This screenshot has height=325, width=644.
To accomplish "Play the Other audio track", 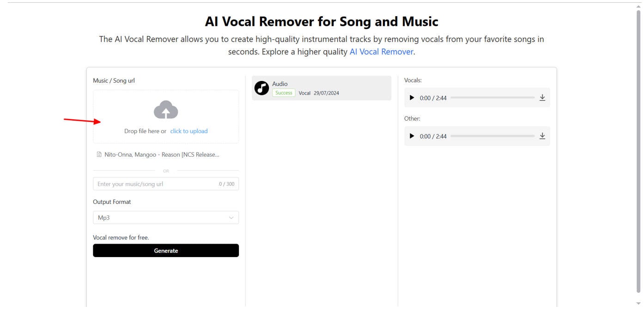I will point(412,136).
